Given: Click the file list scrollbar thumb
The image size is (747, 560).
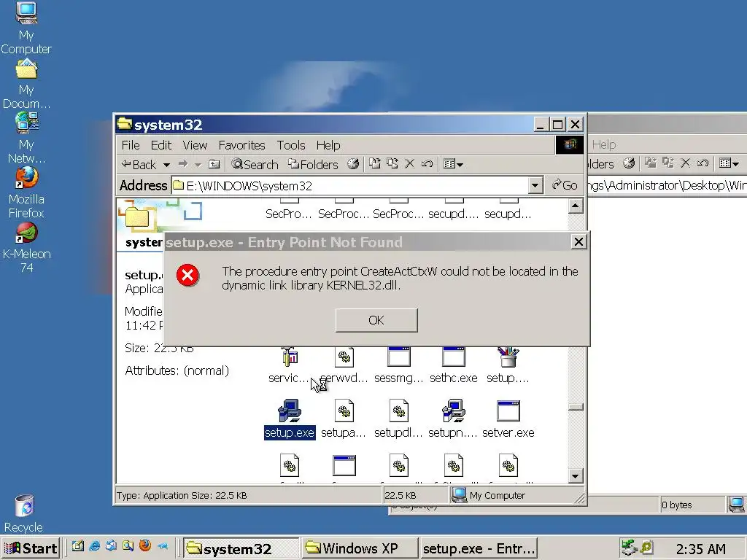Looking at the screenshot, I should coord(576,407).
